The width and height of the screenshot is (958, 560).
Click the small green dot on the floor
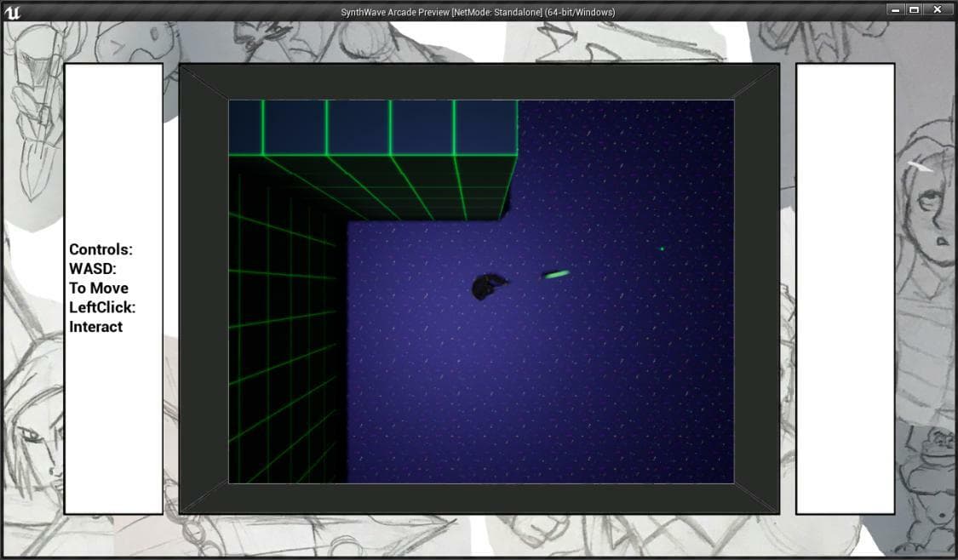click(662, 249)
